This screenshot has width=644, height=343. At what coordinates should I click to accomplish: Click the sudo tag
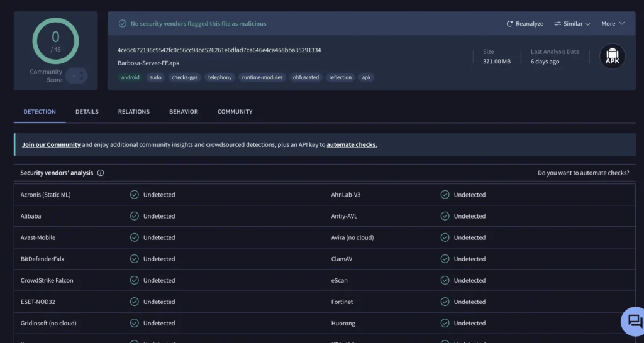pos(156,77)
